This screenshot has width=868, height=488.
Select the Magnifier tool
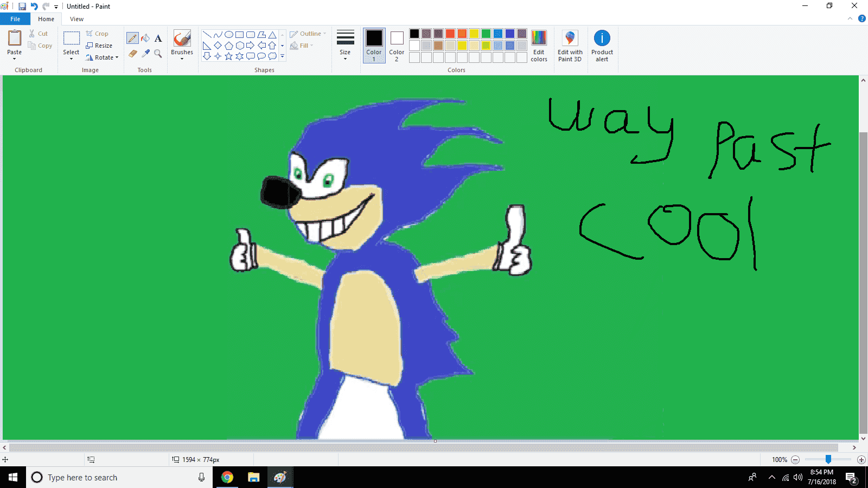[158, 53]
